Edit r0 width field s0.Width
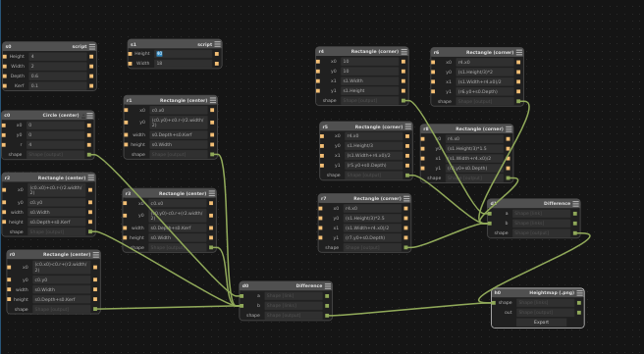This screenshot has width=644, height=354. tap(62, 289)
